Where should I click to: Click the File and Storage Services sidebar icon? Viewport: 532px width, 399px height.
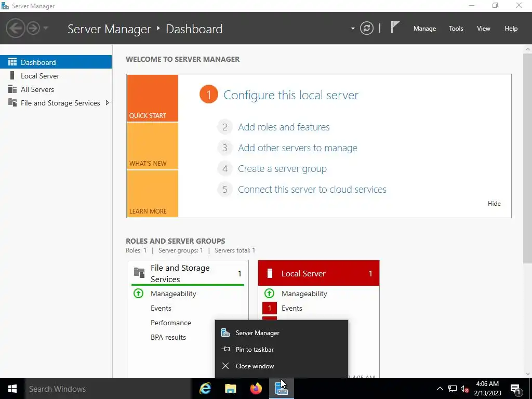click(x=12, y=102)
